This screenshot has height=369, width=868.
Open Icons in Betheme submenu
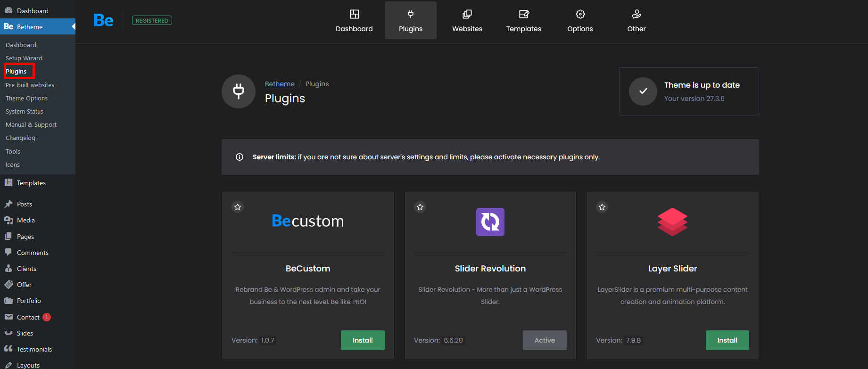(x=13, y=164)
